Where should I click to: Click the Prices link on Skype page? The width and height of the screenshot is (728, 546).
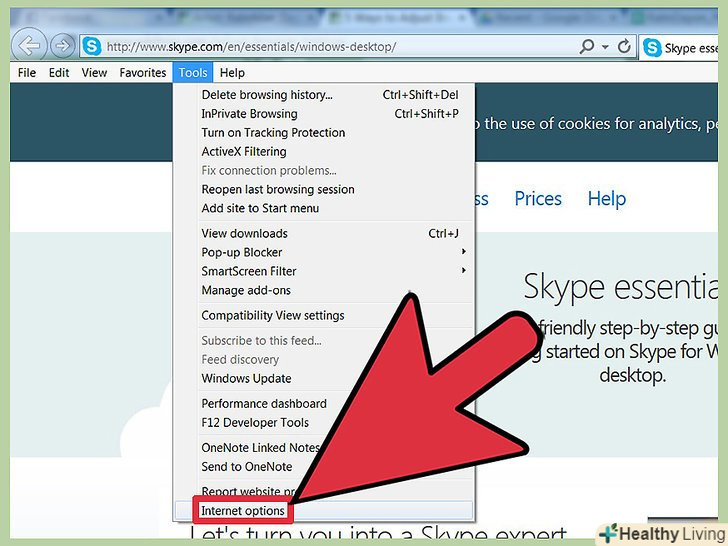click(x=538, y=199)
